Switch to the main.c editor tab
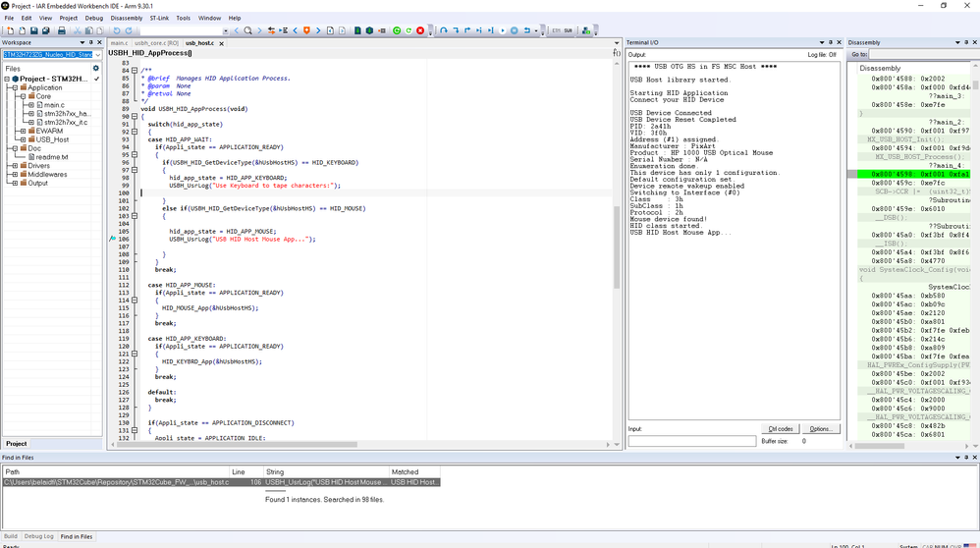 (x=119, y=44)
